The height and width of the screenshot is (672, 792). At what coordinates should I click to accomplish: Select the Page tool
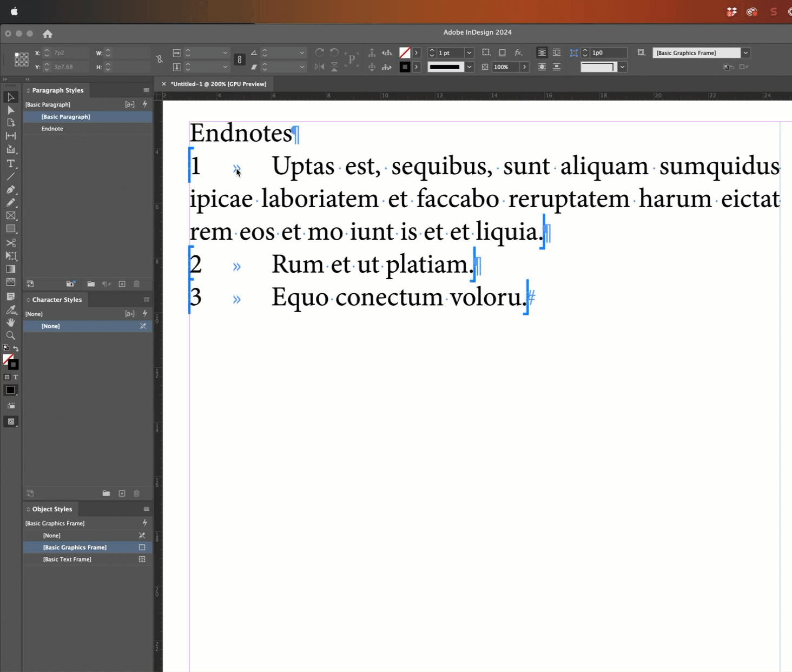11,123
